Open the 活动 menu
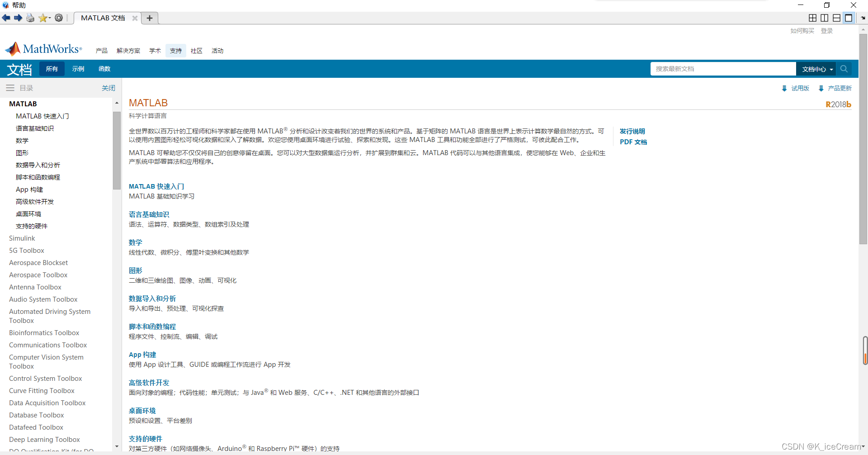The height and width of the screenshot is (455, 868). (217, 51)
